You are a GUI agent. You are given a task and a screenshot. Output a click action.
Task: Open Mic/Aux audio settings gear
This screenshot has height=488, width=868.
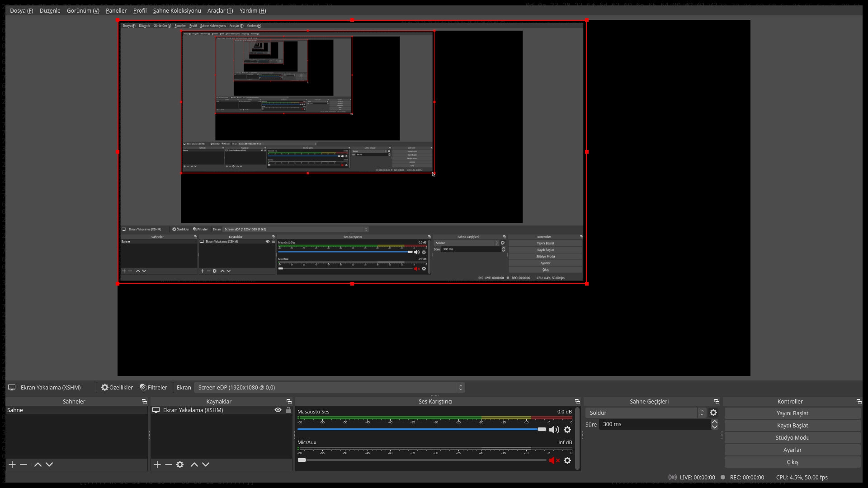pos(567,460)
